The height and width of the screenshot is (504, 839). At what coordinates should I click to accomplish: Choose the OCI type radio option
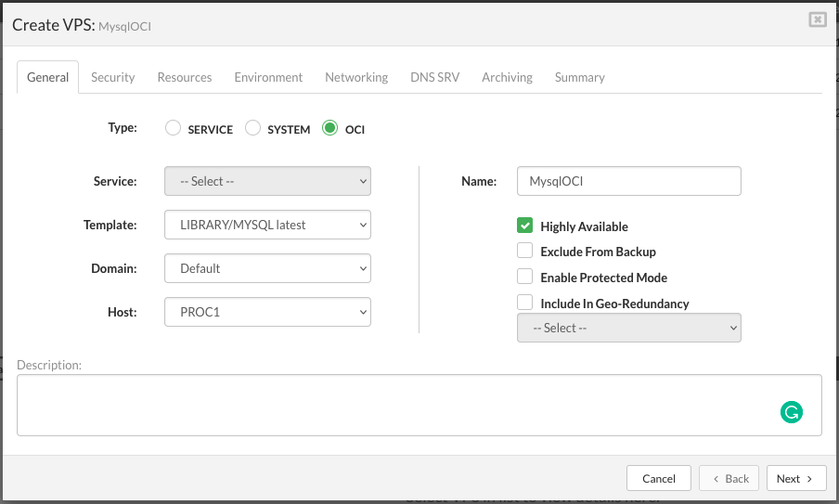coord(329,129)
